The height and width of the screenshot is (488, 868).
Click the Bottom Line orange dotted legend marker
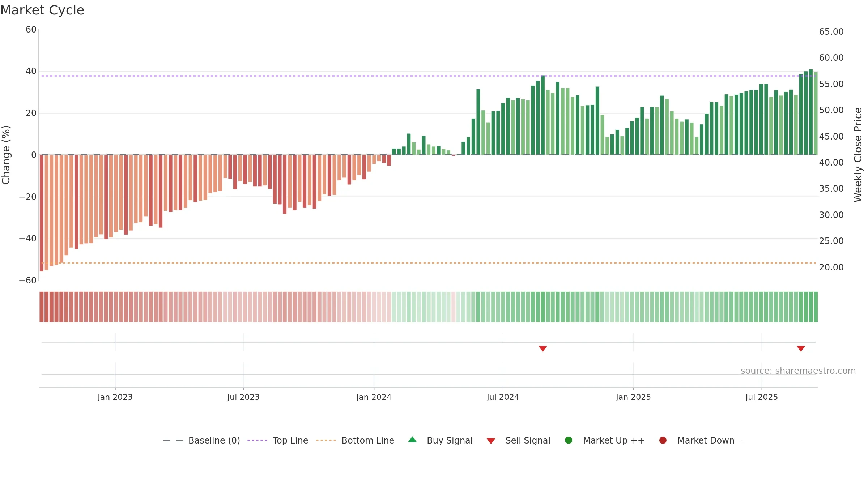tap(326, 440)
